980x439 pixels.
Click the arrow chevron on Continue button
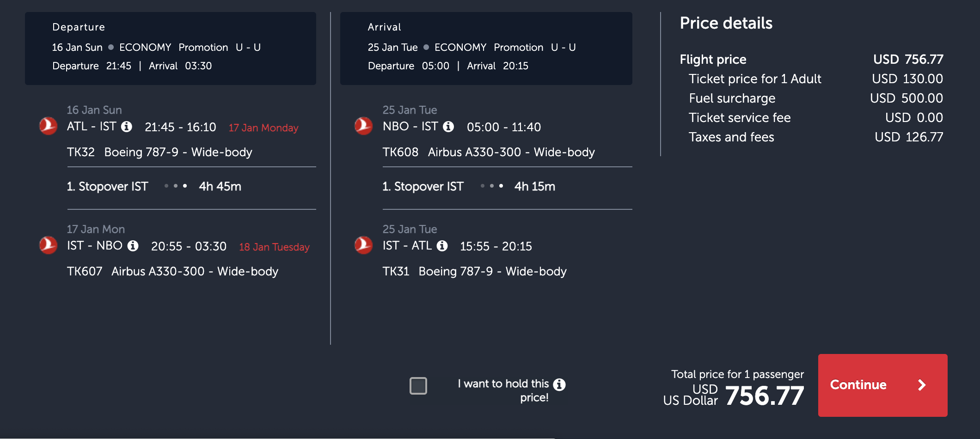tap(922, 385)
